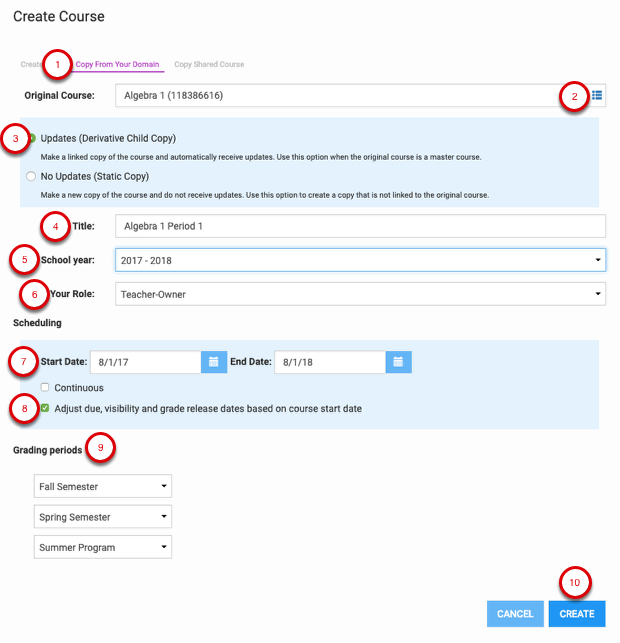Screen dimensions: 620x643
Task: Open the End Date calendar picker
Action: pos(398,362)
